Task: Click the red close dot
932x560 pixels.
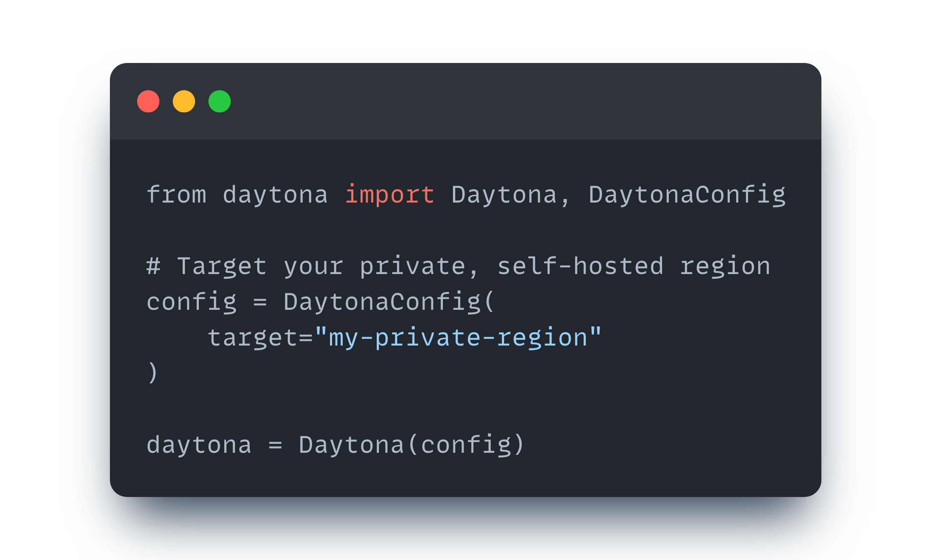Action: tap(148, 101)
